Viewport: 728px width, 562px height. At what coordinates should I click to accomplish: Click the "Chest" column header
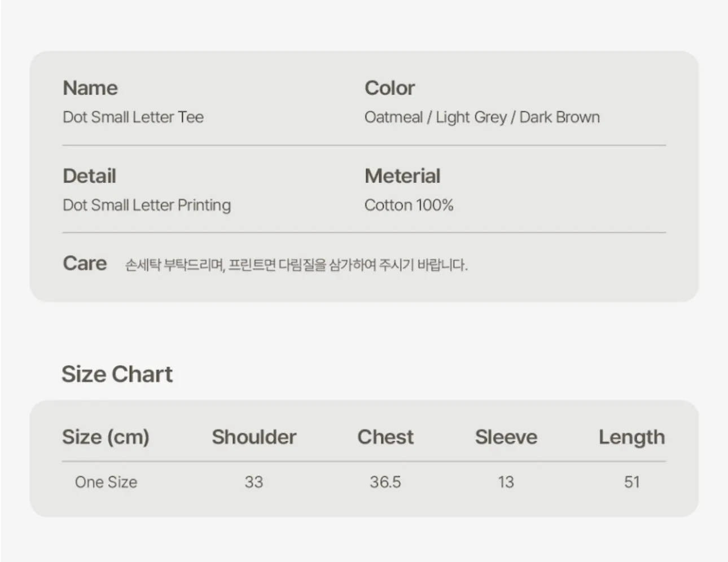[385, 437]
